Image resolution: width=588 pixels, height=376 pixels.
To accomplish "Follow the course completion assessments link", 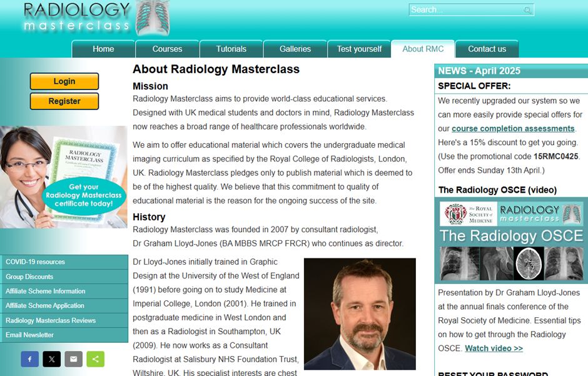I will (513, 129).
